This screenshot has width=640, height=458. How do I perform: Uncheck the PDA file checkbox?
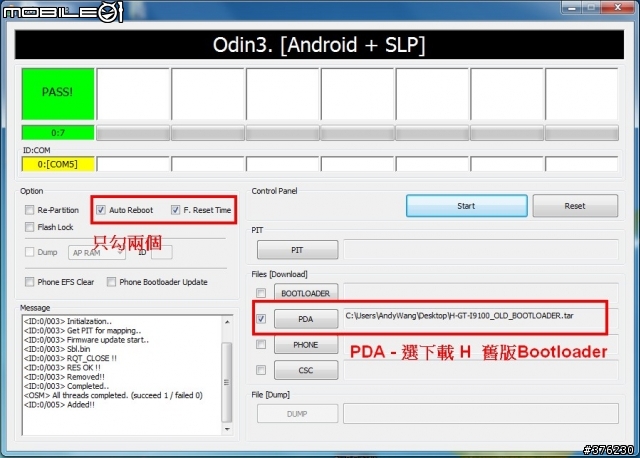(x=261, y=318)
